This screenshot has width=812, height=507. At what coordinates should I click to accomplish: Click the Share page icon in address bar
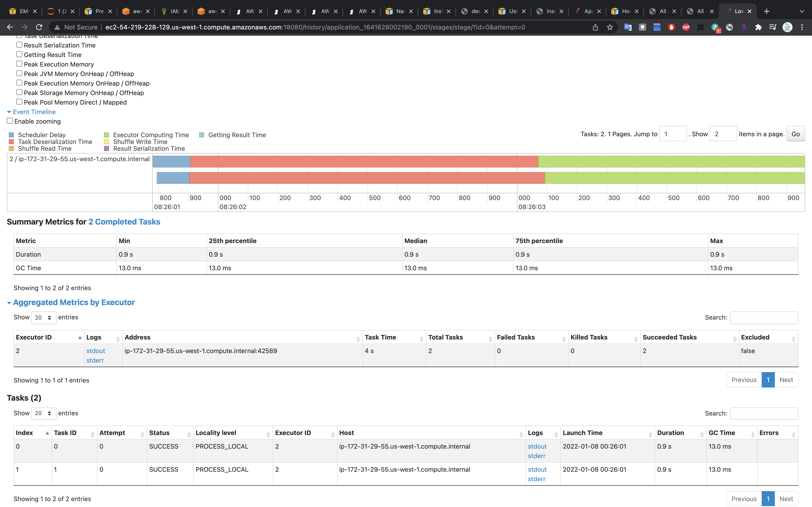595,27
